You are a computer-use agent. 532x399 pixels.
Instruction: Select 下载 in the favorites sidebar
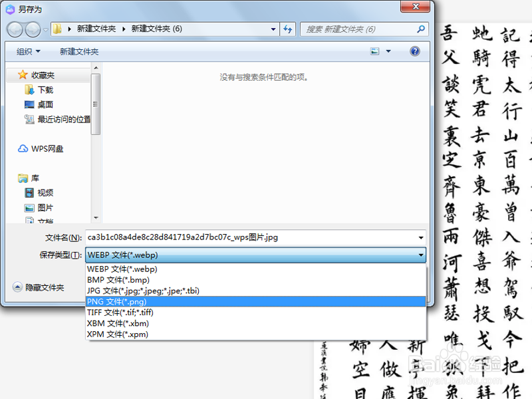click(x=42, y=90)
